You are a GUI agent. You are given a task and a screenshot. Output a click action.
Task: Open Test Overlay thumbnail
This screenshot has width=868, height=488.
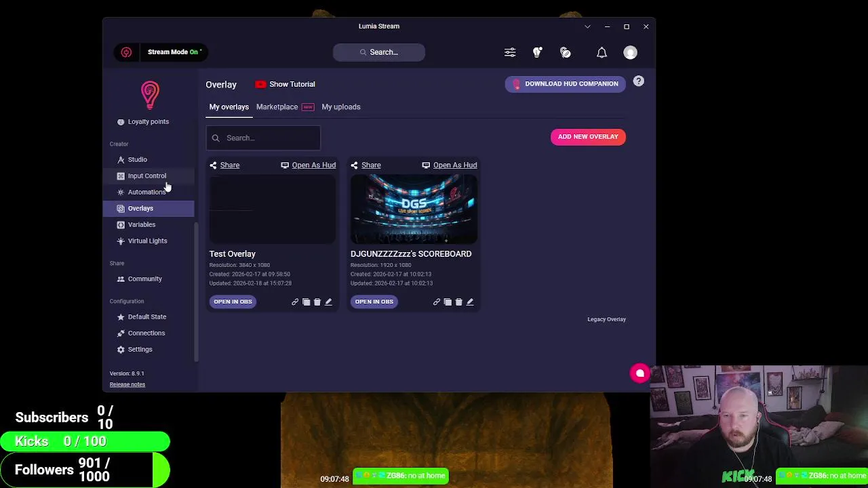pos(273,209)
